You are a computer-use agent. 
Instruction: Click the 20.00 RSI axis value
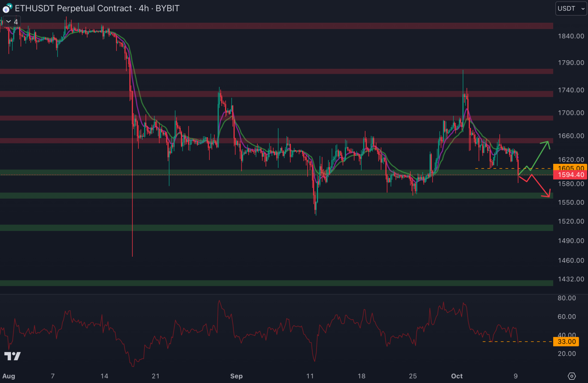(x=567, y=354)
